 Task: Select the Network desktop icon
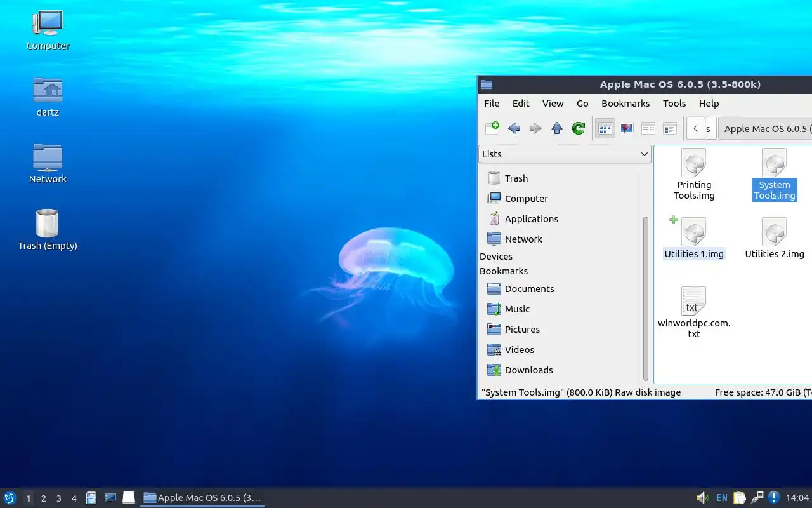click(48, 164)
